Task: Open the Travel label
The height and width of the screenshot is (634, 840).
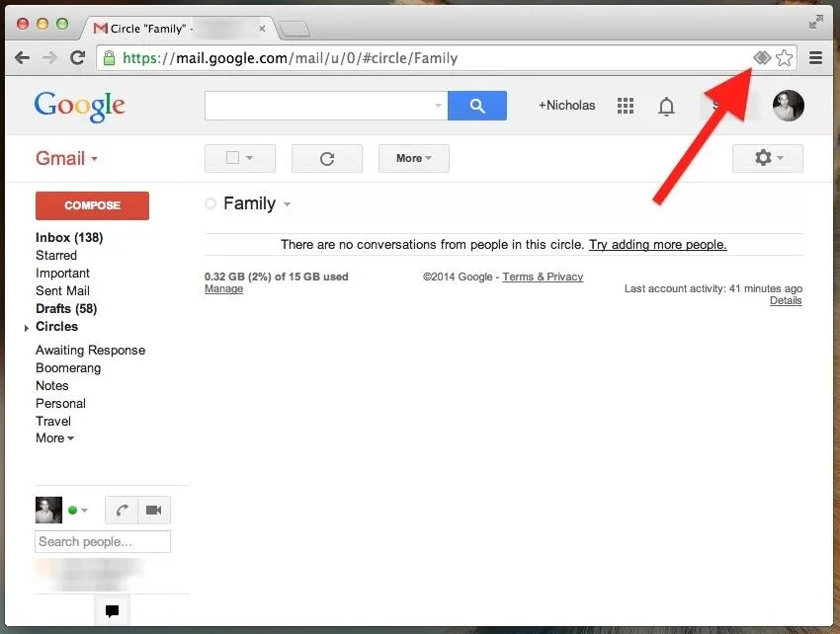Action: click(53, 421)
